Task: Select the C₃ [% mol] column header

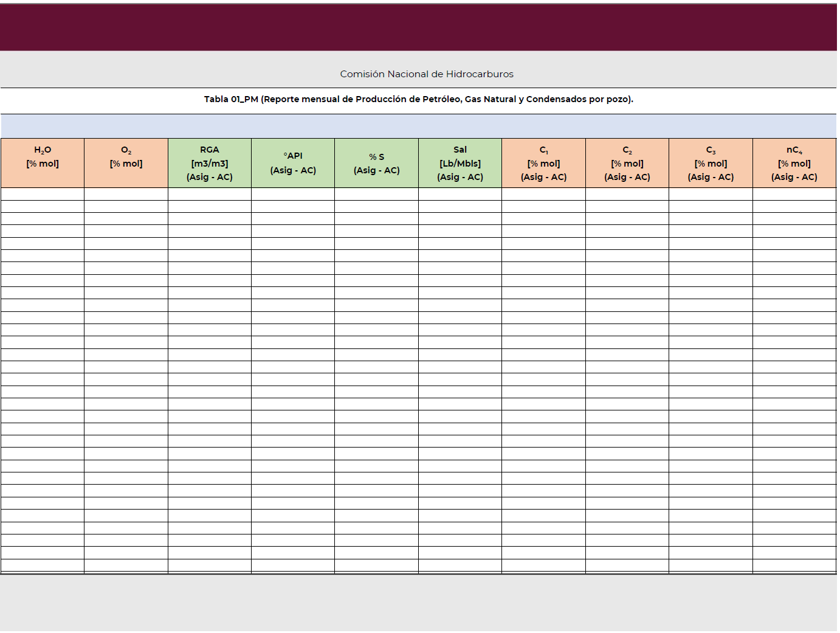Action: pos(711,162)
